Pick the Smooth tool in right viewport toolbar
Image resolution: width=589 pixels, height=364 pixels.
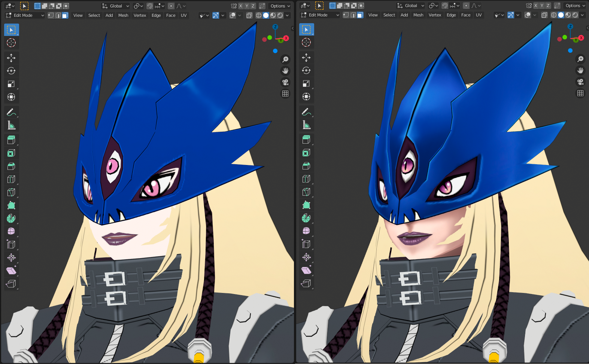(306, 231)
